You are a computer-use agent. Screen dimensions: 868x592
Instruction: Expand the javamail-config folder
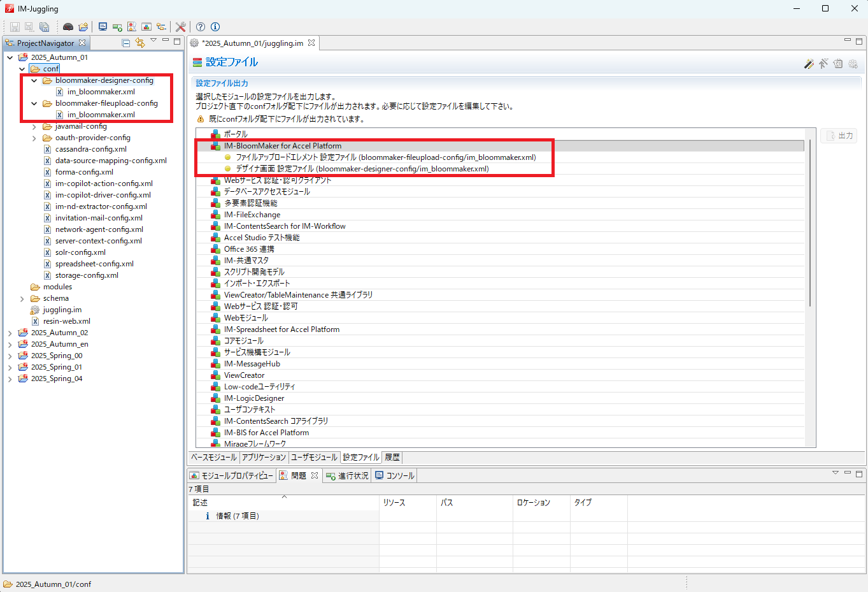point(34,126)
